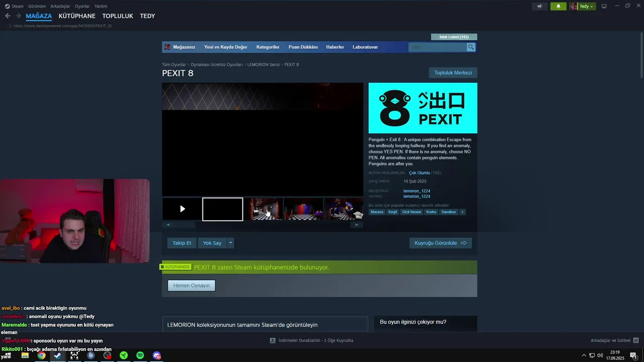Viewport: 644px width, 362px height.
Task: Click the thumbnail strip scrollbar track
Action: (262, 225)
